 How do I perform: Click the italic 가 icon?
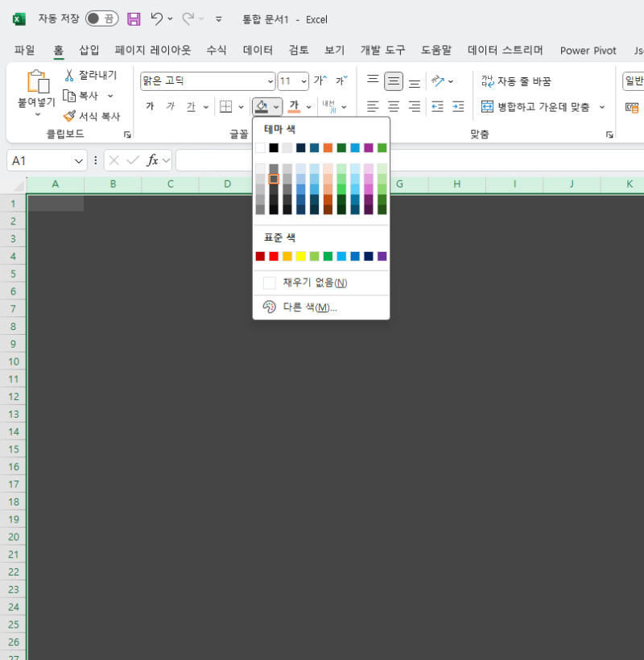coord(170,106)
